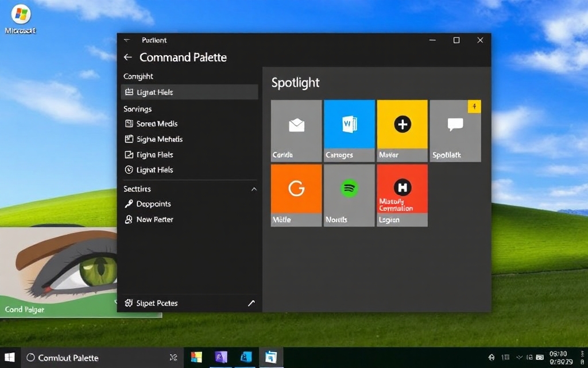Open the blue A taskbar app icon

coord(246,358)
